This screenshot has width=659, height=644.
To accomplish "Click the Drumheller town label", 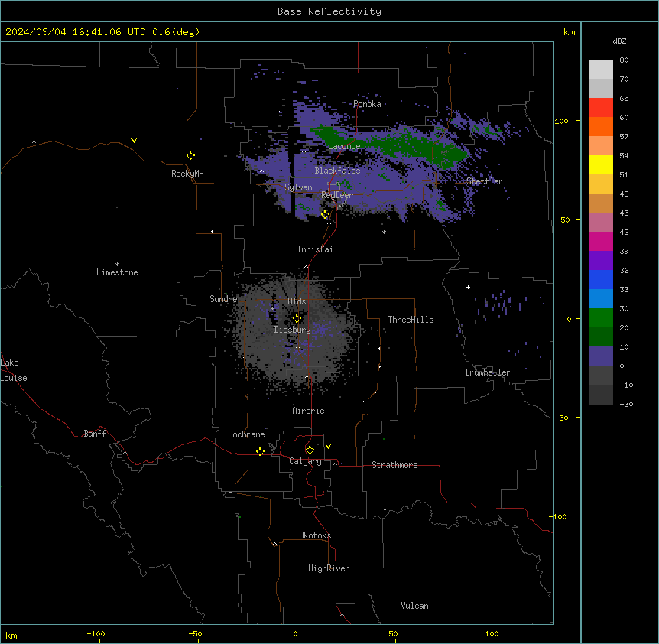I will click(488, 372).
